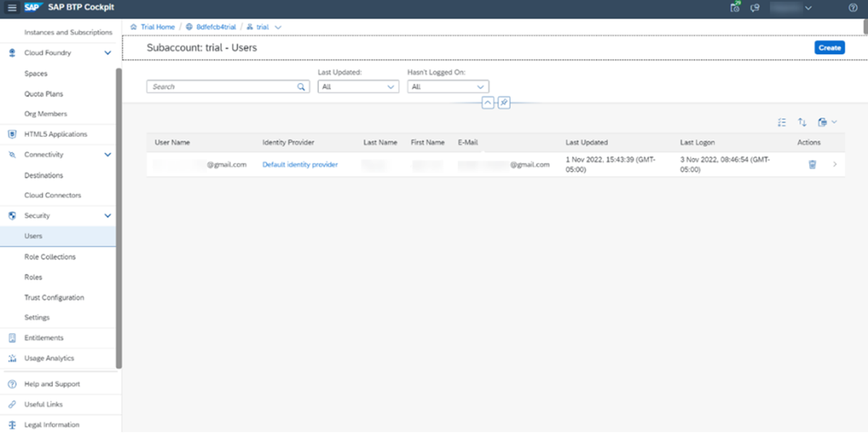Click the subaccount icon beside trial breadcrumb
Screen dimensions: 868x433
point(250,27)
